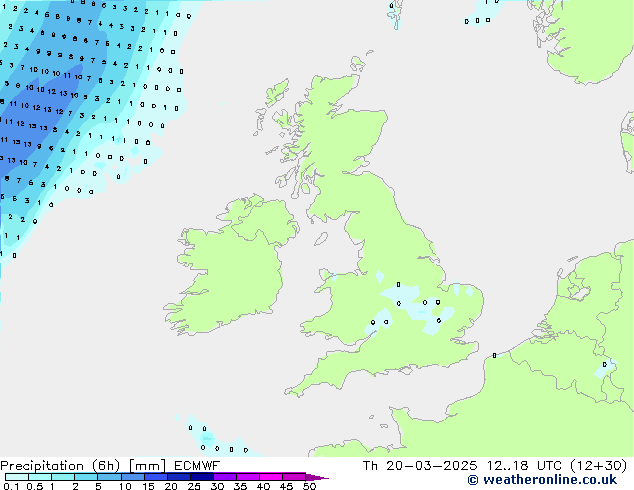Viewport: 634px width, 490px height.
Task: Click the 40–45 mm magenta legend swatch
Action: (x=271, y=477)
